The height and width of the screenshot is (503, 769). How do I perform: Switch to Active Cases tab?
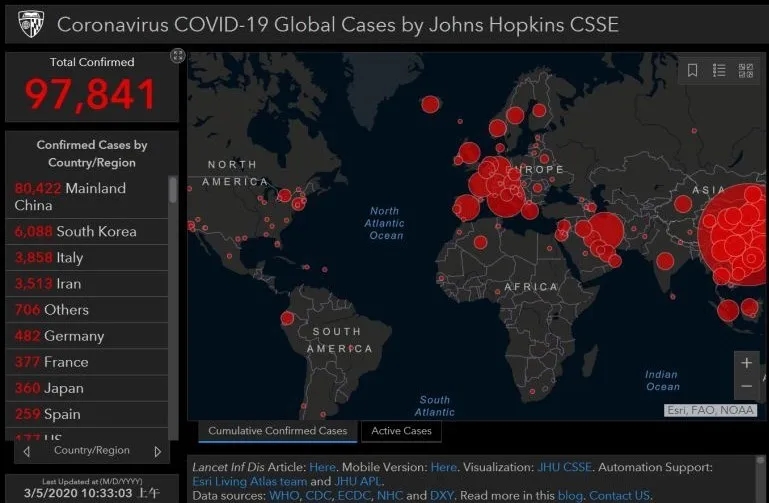(x=401, y=431)
